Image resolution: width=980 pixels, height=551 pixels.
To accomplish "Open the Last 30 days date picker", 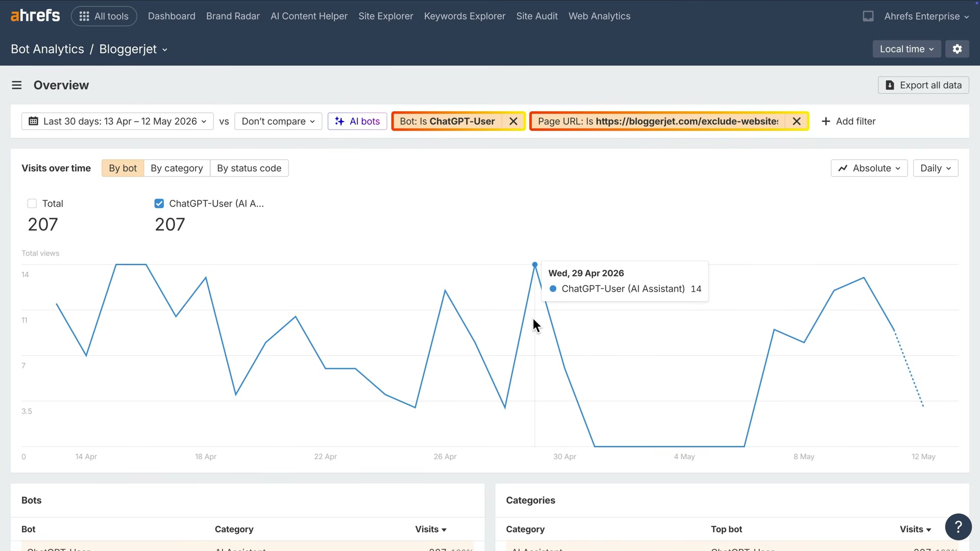I will point(117,121).
